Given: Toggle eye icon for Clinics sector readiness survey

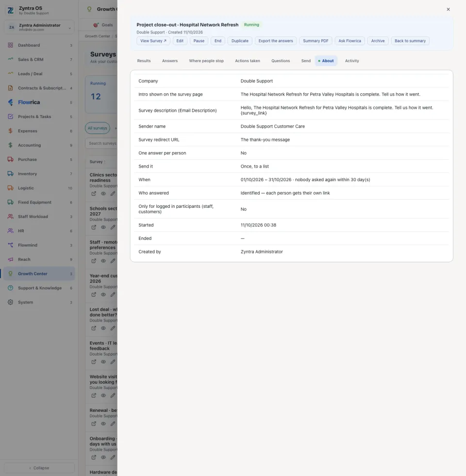Looking at the screenshot, I should [103, 194].
